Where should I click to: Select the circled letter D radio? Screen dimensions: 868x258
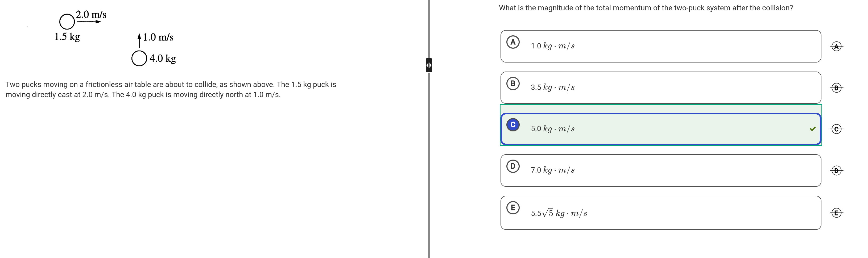tap(513, 166)
